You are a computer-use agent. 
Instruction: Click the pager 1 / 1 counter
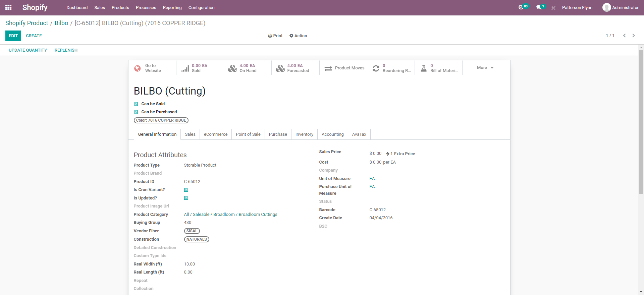click(x=610, y=36)
